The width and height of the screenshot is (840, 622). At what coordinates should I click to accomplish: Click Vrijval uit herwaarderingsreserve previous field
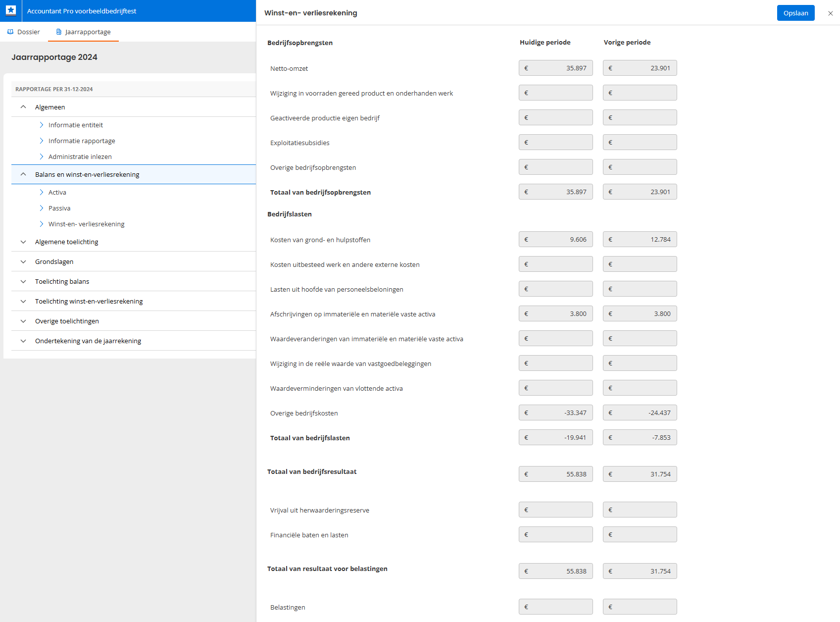[640, 510]
